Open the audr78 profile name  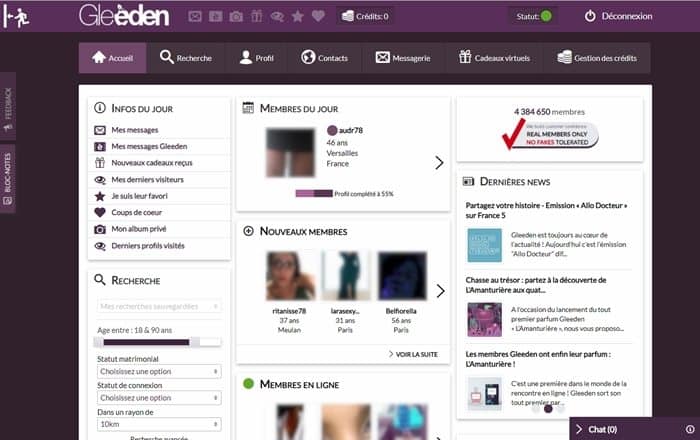pos(350,130)
